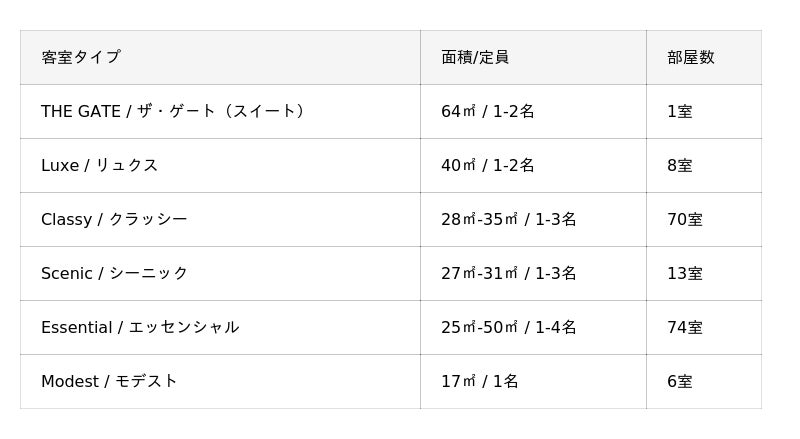Click the 27㎡-31㎡ / 1-3名 cell

(509, 273)
